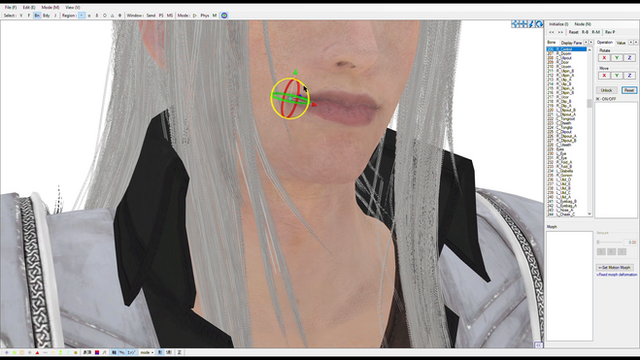Screen dimensions: 640x360
Task: Click the green circle icon in bottom bar
Action: (x=14, y=352)
